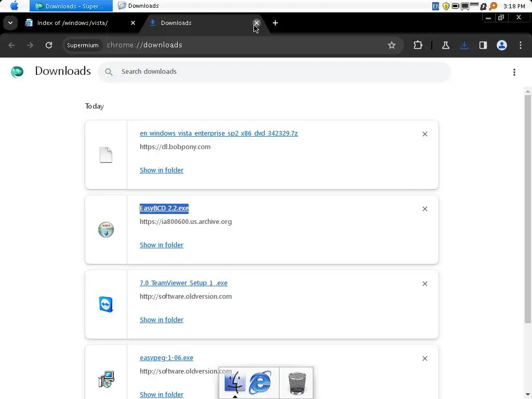This screenshot has height=399, width=532.
Task: Open the profile avatar menu
Action: tap(502, 45)
